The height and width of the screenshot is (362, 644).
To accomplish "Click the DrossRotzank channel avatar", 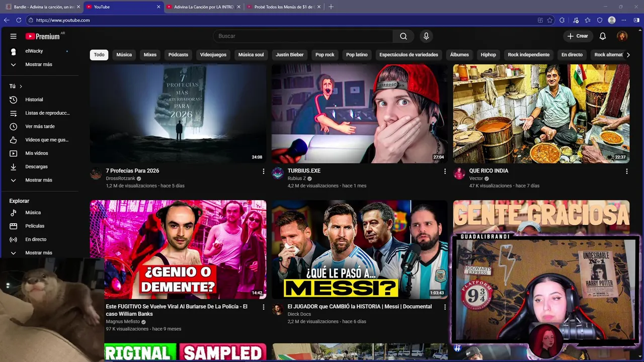I will point(96,173).
